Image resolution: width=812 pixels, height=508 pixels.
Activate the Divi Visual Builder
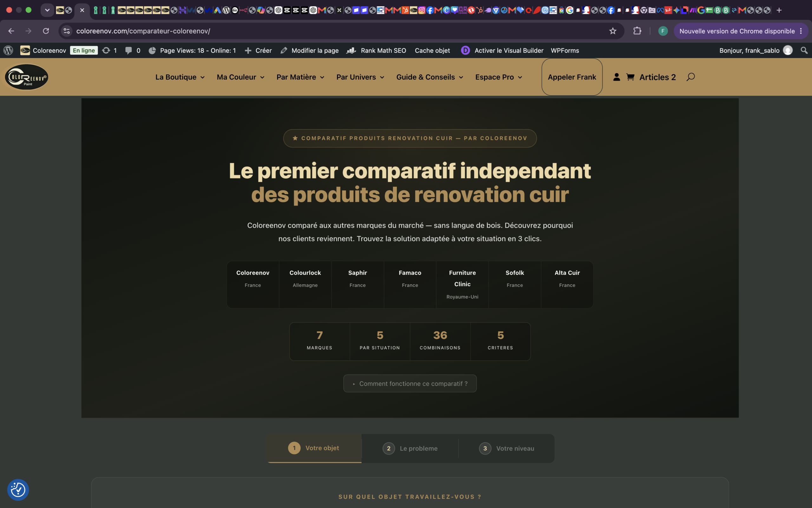coord(502,50)
